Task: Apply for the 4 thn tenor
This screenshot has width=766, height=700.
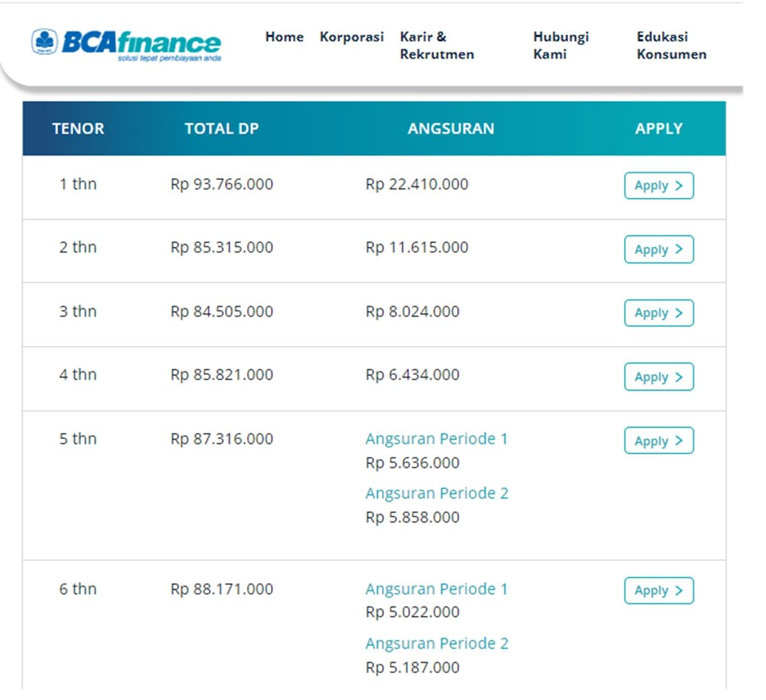Action: click(659, 376)
